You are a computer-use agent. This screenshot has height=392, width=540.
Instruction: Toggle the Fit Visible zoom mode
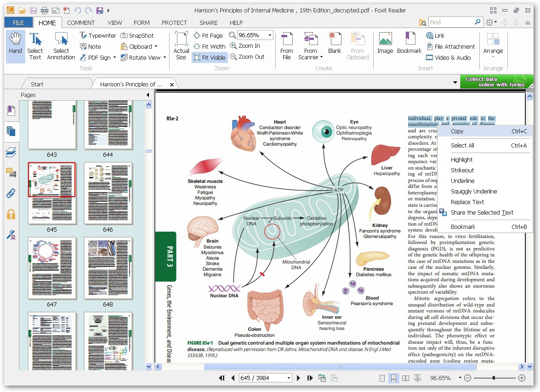(x=210, y=57)
